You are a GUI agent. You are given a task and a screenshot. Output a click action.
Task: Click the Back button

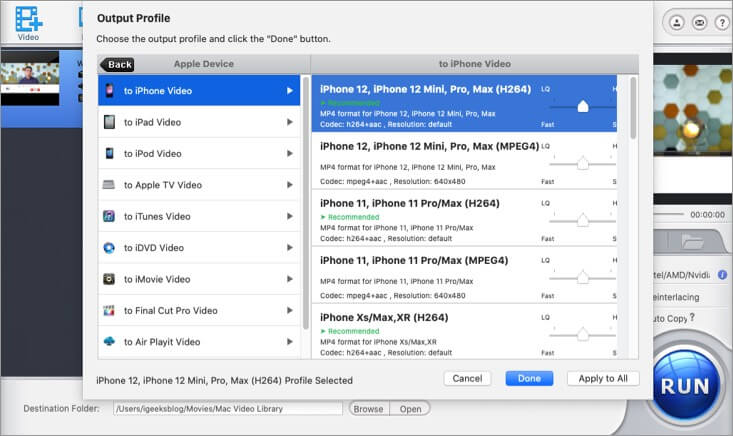click(117, 64)
